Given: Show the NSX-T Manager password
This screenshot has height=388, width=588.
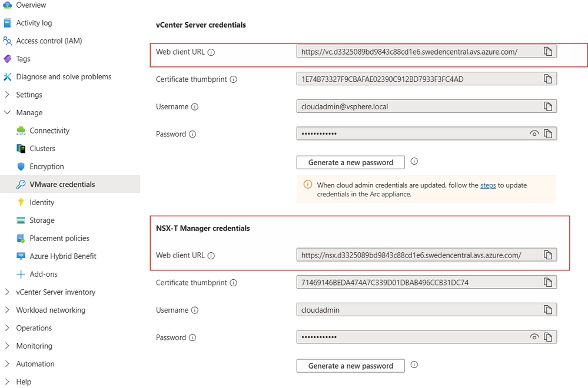Looking at the screenshot, I should point(534,337).
